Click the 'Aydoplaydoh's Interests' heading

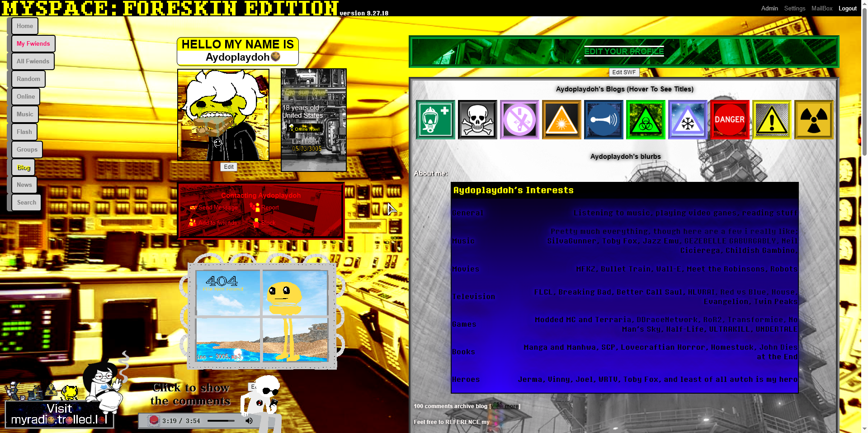pos(513,190)
